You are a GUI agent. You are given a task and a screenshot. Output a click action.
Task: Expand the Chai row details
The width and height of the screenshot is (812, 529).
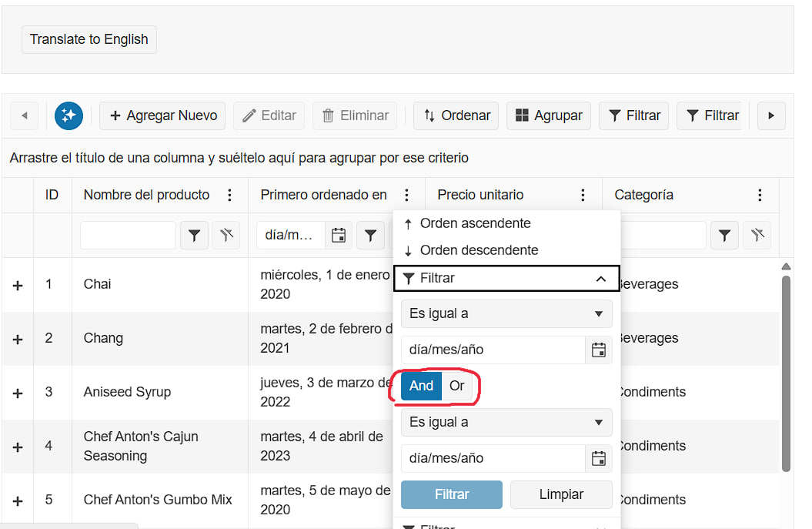[18, 285]
